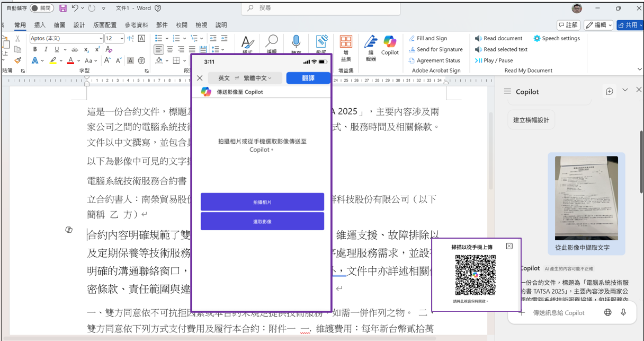Open the References (參考資料) tab
Screen dimensions: 644x341
(x=137, y=25)
